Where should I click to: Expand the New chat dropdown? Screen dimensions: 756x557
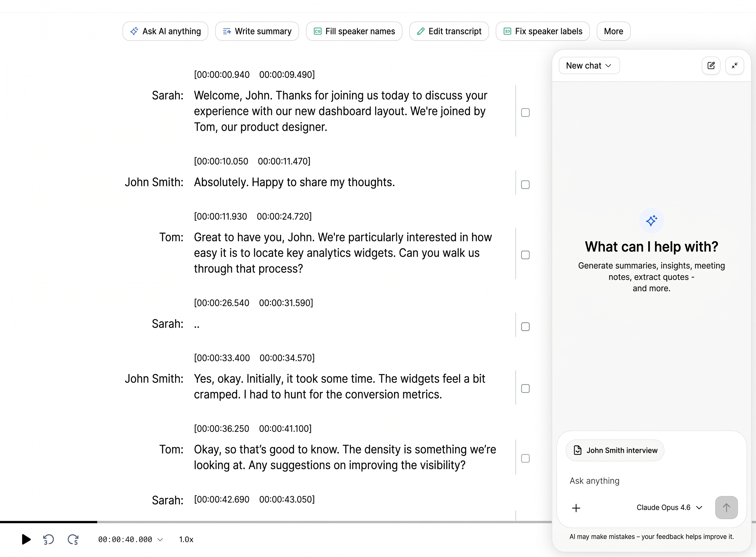[x=589, y=66]
